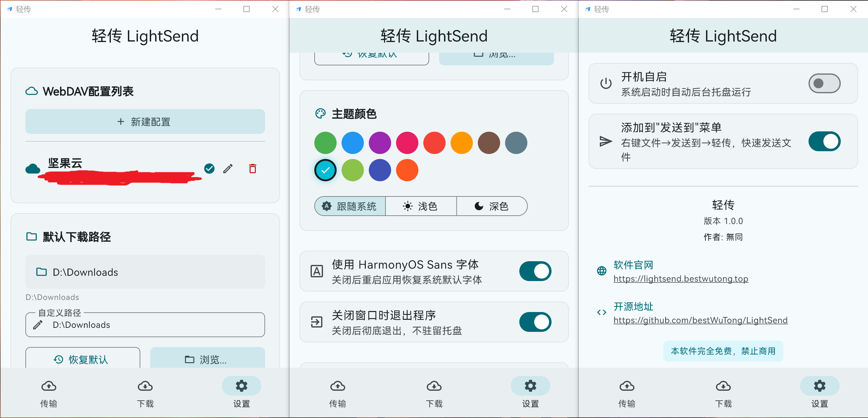Close the right 轻传 window
Viewport: 868px width, 418px height.
(853, 9)
